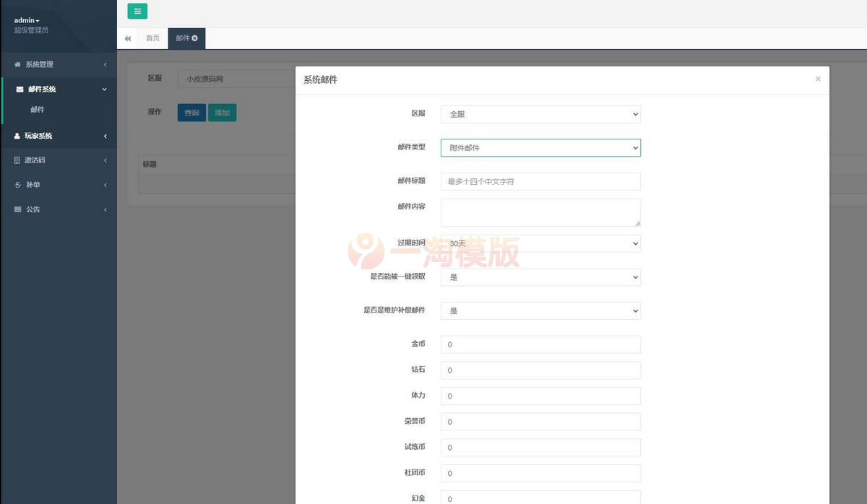Open the 过期时间 dropdown showing 30天
The width and height of the screenshot is (867, 504).
[x=540, y=243]
